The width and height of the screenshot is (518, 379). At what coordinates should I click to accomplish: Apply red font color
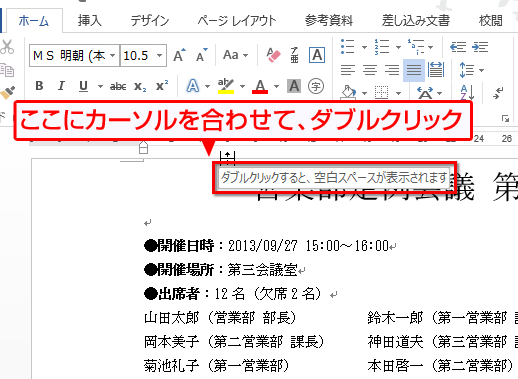pyautogui.click(x=260, y=86)
